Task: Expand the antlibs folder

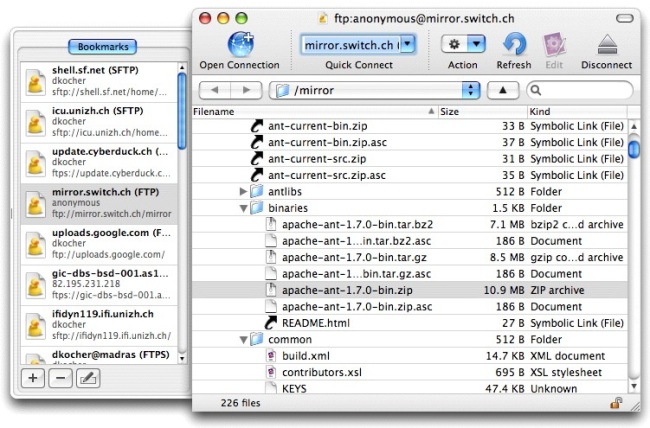Action: tap(243, 191)
